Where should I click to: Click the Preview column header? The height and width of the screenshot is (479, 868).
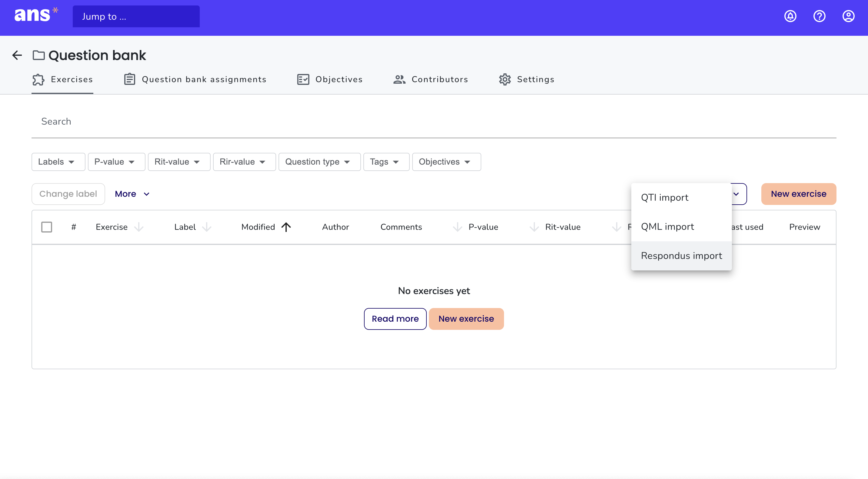[804, 227]
